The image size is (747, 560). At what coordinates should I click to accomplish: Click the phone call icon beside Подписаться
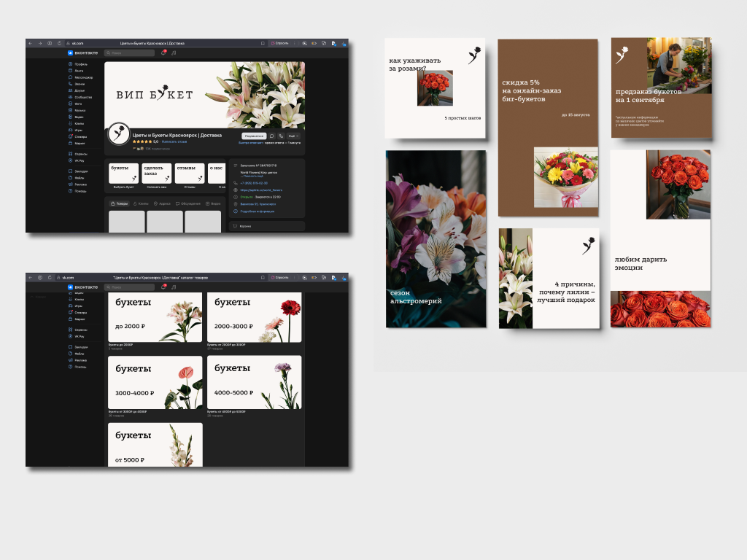281,136
